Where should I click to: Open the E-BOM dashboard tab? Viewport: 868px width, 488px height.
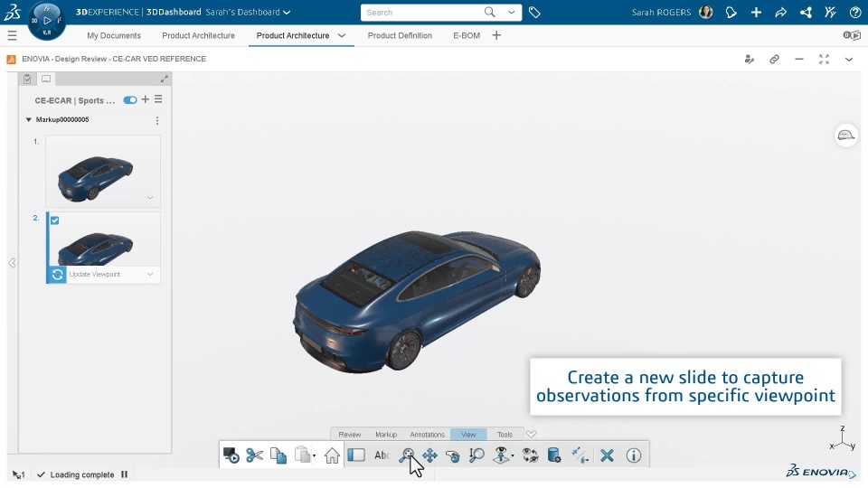click(467, 35)
